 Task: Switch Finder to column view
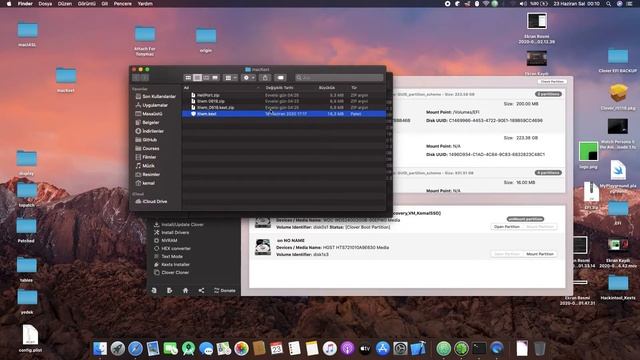tap(206, 78)
